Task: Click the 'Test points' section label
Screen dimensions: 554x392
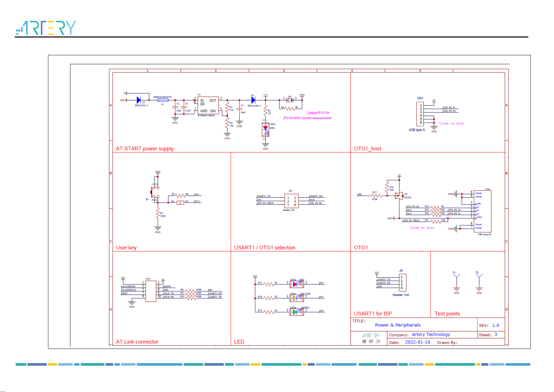Action: [x=447, y=313]
